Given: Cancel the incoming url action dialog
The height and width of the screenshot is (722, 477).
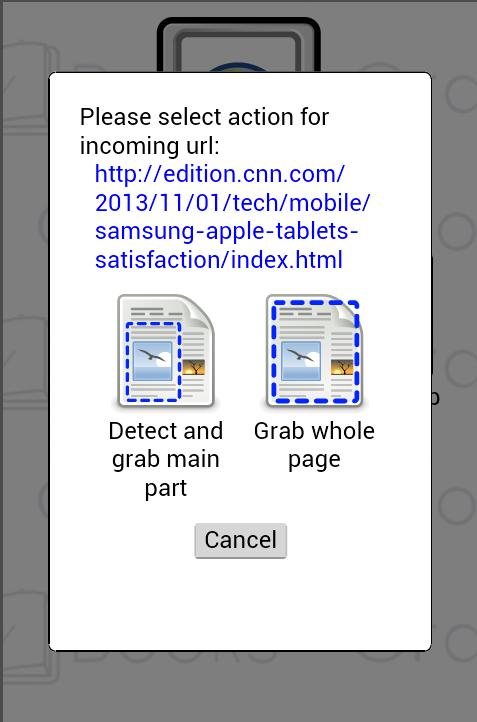Looking at the screenshot, I should (240, 540).
